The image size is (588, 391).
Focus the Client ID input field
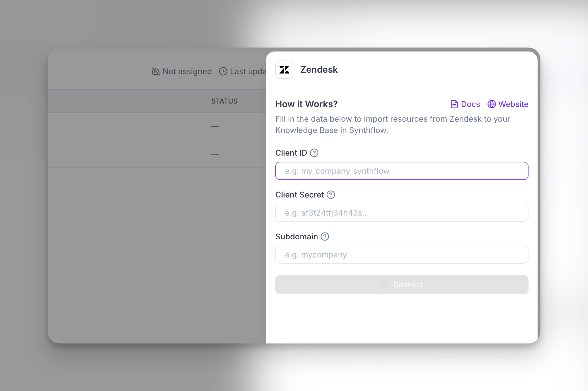point(402,171)
